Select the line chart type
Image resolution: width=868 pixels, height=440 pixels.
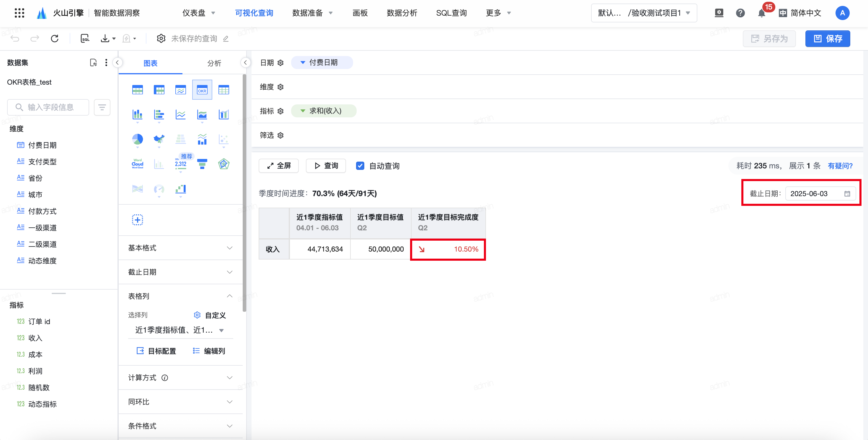tap(181, 114)
